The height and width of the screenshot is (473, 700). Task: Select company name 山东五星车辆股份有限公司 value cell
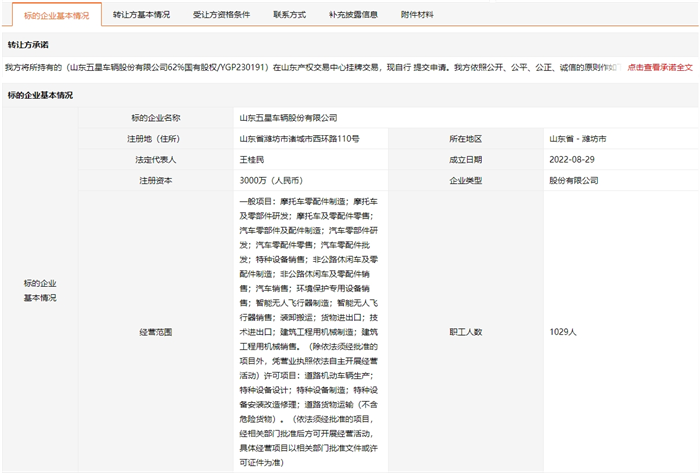click(466, 118)
